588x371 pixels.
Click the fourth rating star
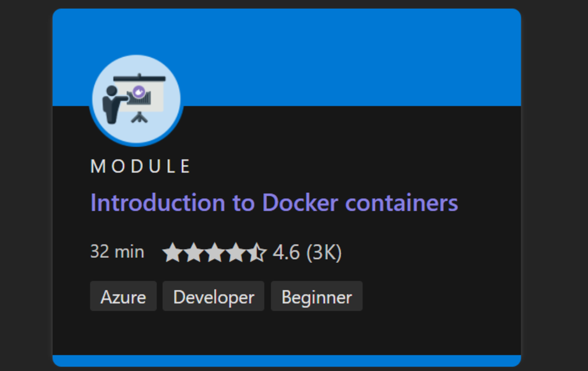(235, 252)
